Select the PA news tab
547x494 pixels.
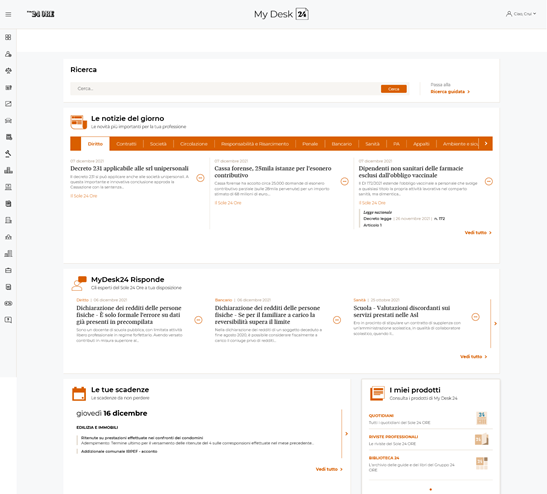[396, 144]
